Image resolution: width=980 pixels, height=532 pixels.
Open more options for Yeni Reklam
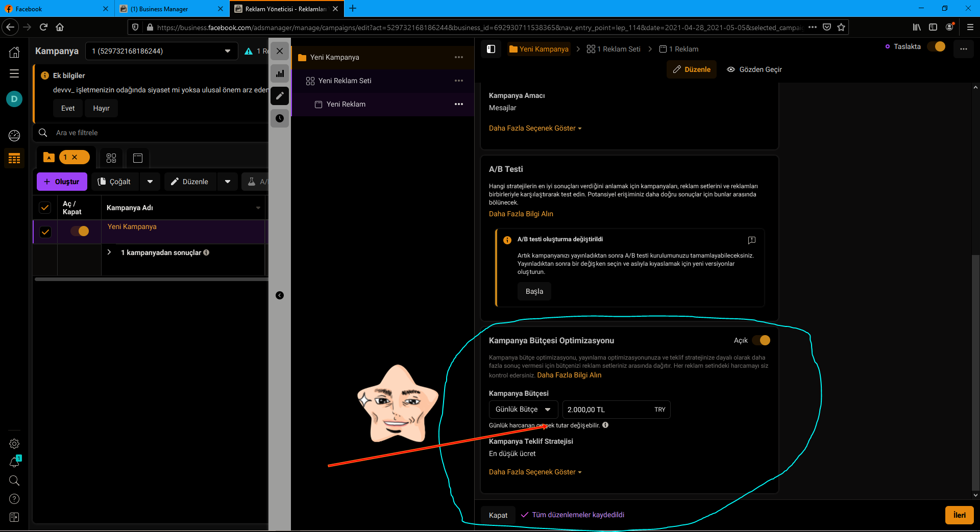click(458, 104)
